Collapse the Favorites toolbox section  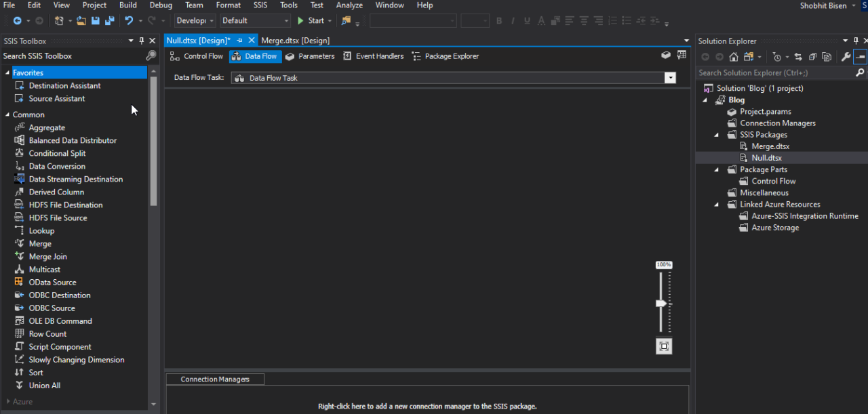point(7,73)
